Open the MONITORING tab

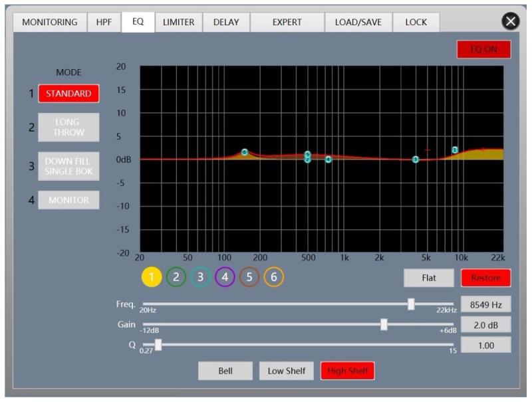[50, 22]
